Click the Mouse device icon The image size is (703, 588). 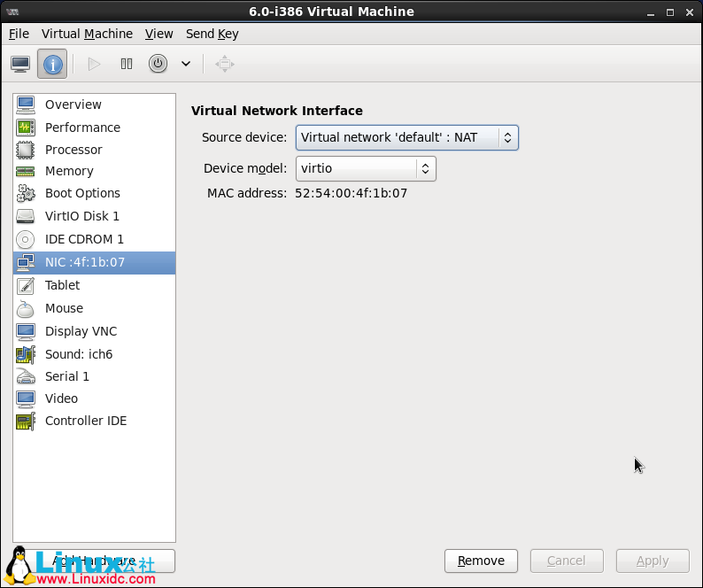26,308
